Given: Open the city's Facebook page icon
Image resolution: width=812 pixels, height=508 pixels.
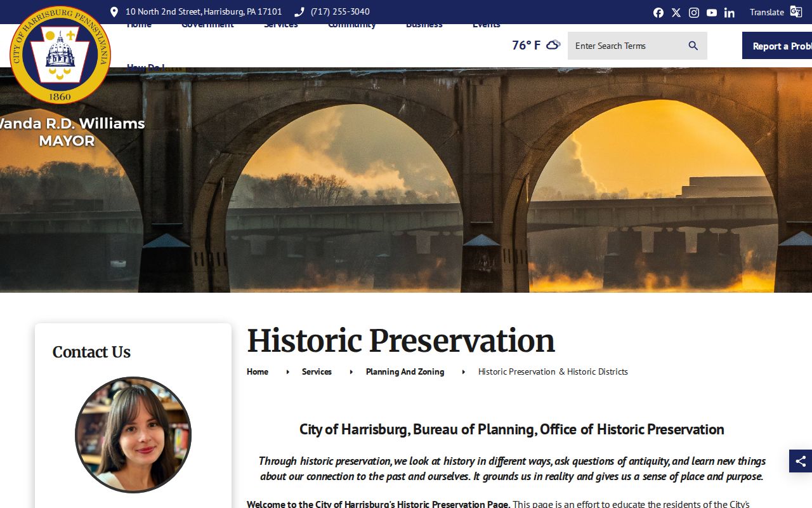Looking at the screenshot, I should click(658, 13).
